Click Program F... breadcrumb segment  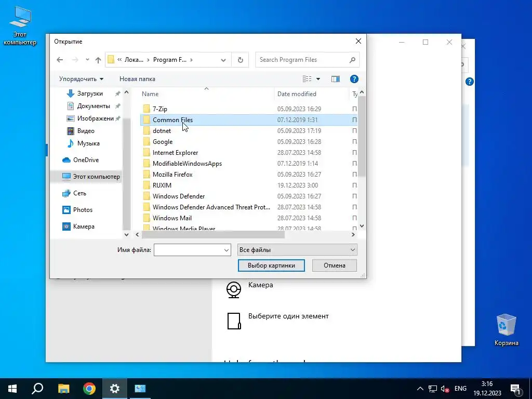170,60
